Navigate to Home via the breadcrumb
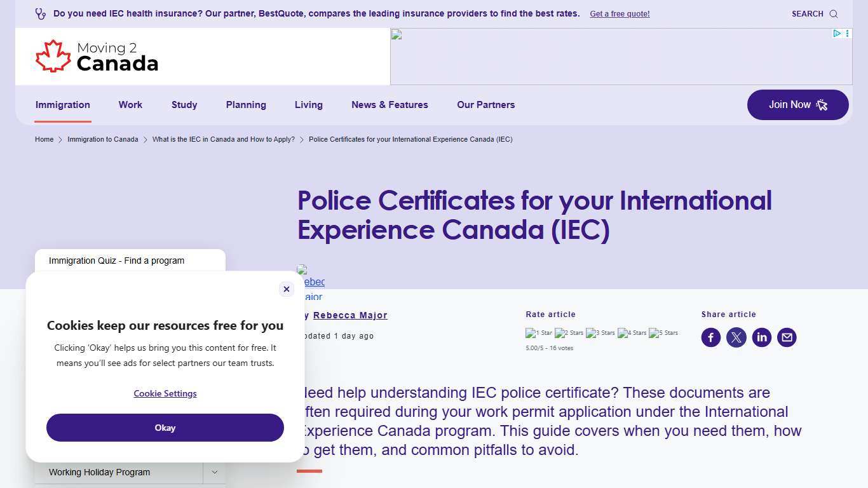868x488 pixels. [x=44, y=139]
